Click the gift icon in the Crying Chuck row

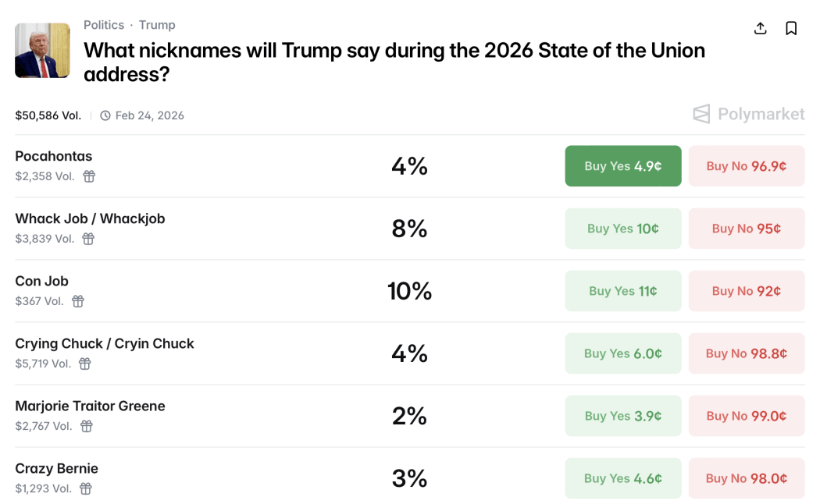point(87,364)
